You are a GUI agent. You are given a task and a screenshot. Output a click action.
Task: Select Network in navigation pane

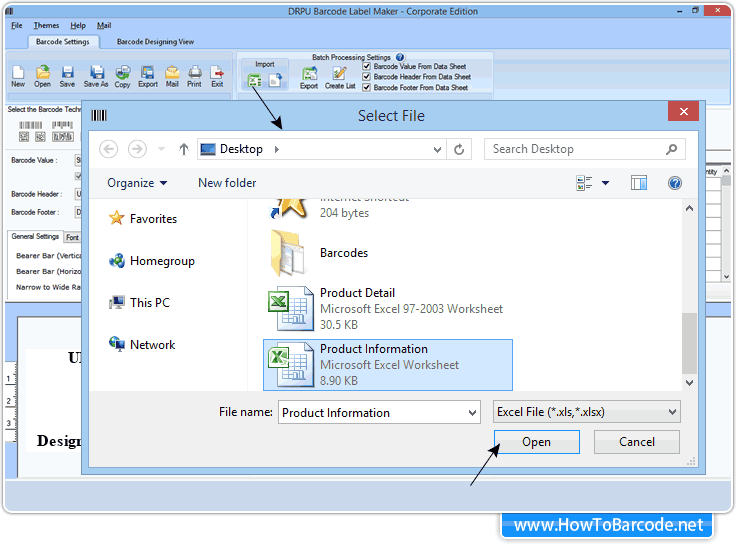click(142, 345)
